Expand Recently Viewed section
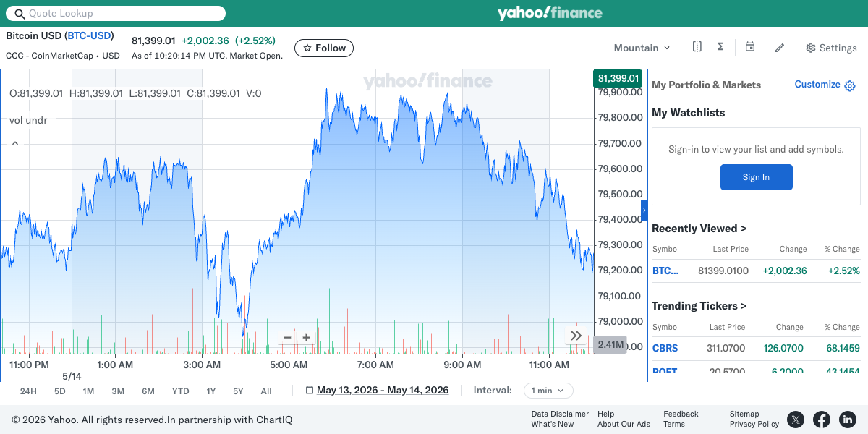This screenshot has width=868, height=434. (x=699, y=229)
